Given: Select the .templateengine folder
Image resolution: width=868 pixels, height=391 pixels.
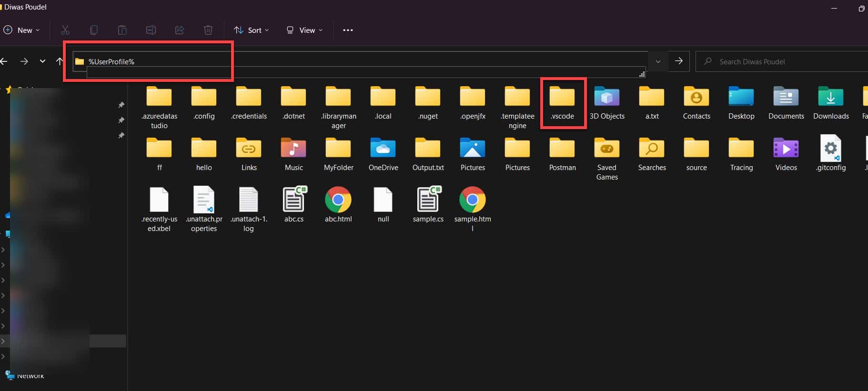Looking at the screenshot, I should (517, 108).
